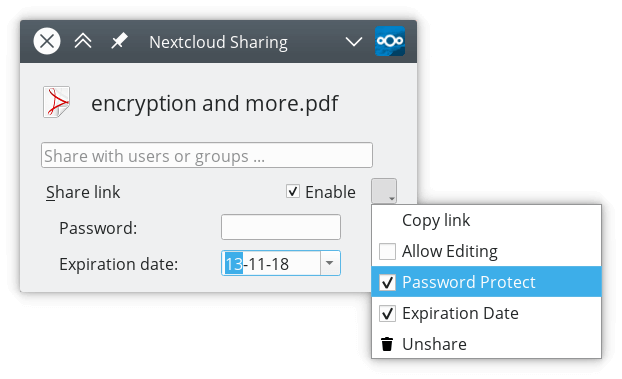This screenshot has width=622, height=379.
Task: Click the PDF file icon
Action: (57, 102)
